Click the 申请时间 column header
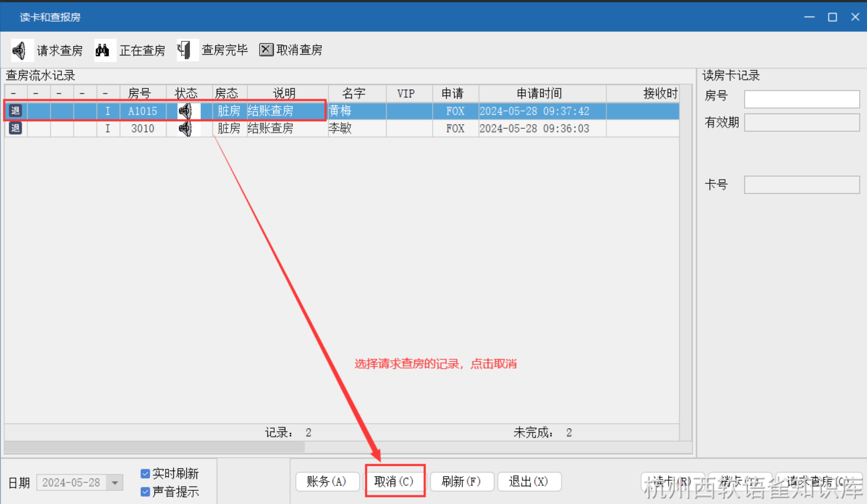 pyautogui.click(x=539, y=93)
